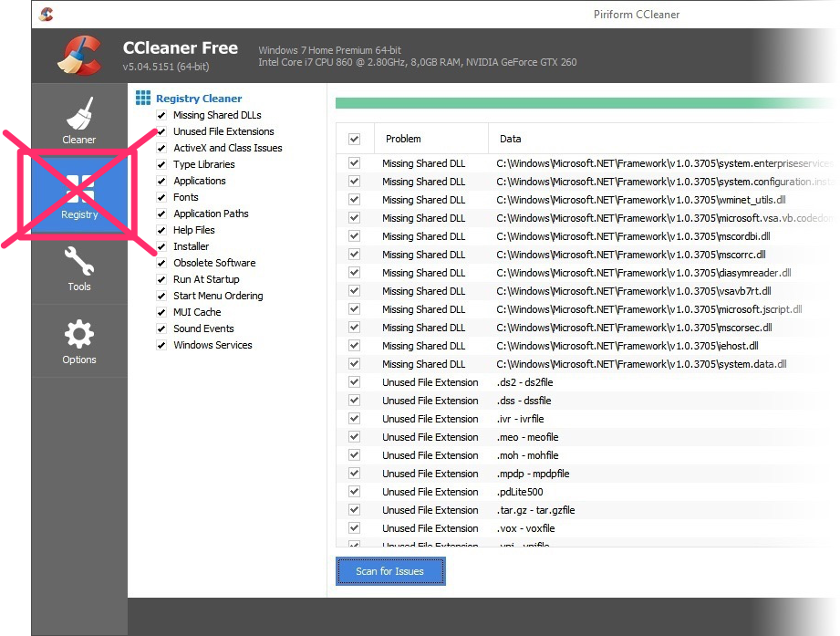Toggle checkbox for iehost.dll row

[x=354, y=345]
